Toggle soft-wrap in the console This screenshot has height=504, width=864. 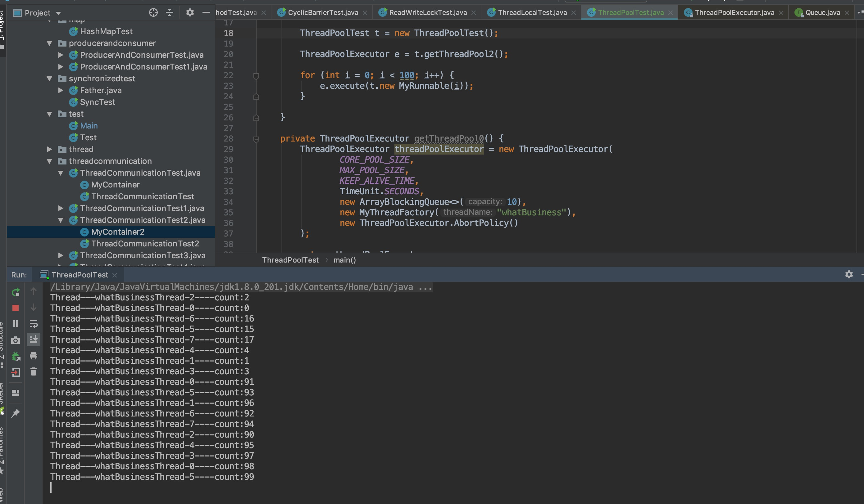pyautogui.click(x=33, y=324)
